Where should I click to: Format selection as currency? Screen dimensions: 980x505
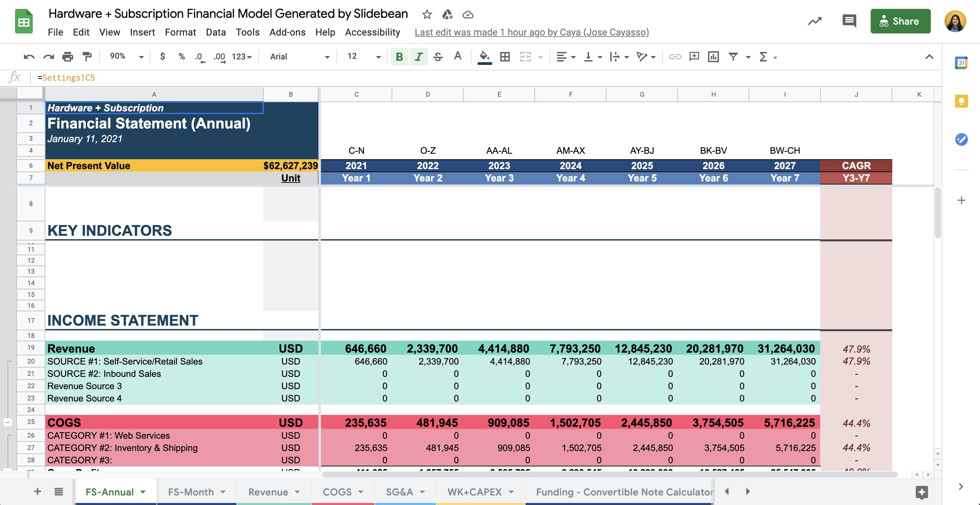point(162,56)
